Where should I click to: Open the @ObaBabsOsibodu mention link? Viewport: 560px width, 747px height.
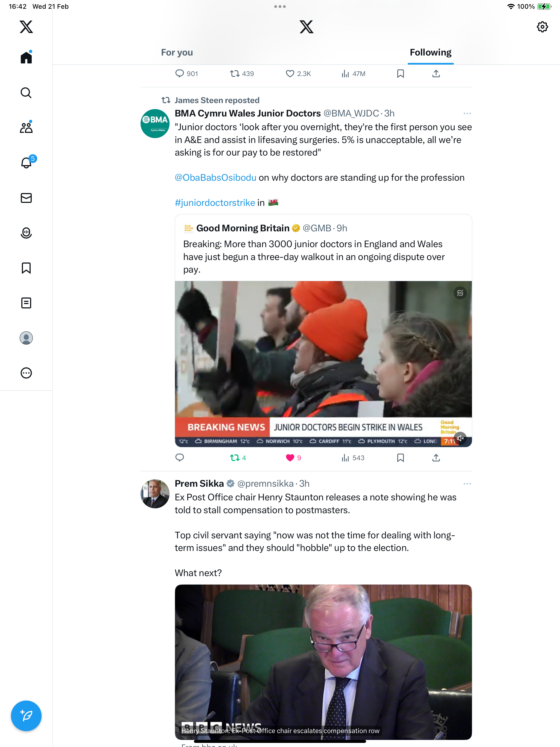click(x=215, y=178)
